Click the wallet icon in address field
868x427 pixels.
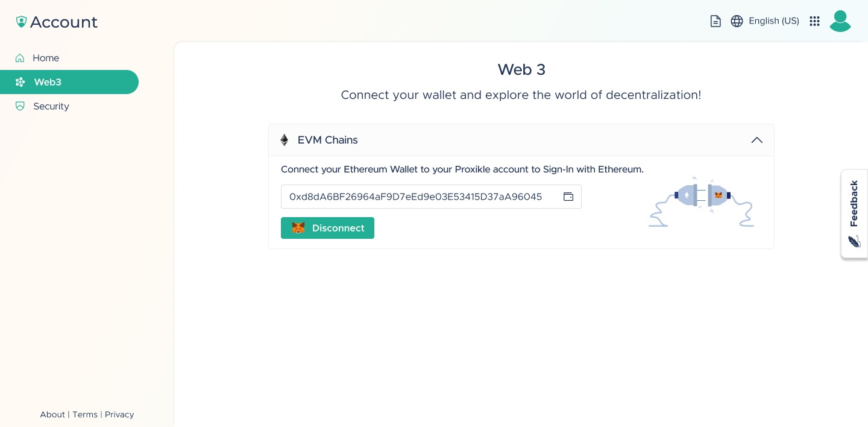568,197
